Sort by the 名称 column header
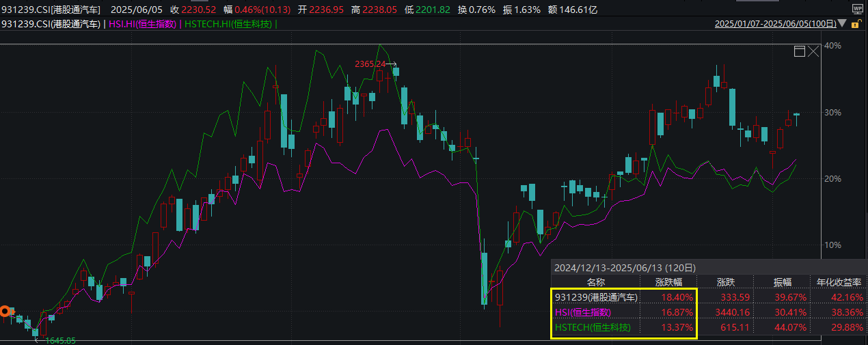868x345 pixels. [x=596, y=281]
